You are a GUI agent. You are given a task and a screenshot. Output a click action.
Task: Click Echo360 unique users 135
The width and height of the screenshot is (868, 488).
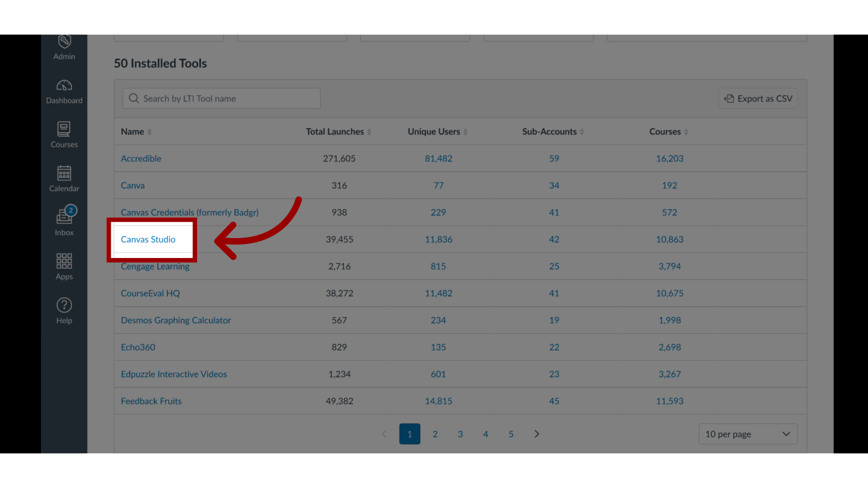pos(438,347)
